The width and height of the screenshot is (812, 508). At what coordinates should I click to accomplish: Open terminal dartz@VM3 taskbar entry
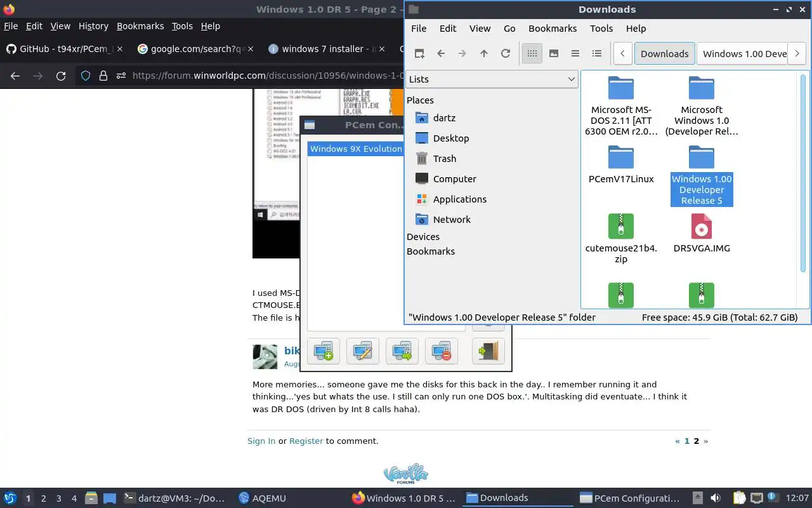(x=174, y=498)
